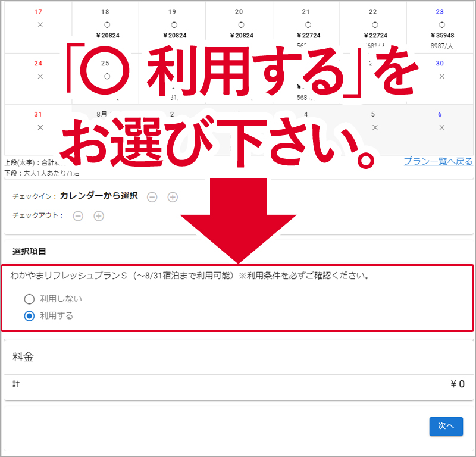Click the X mark on August 5
Image resolution: width=476 pixels, height=457 pixels.
tap(375, 127)
